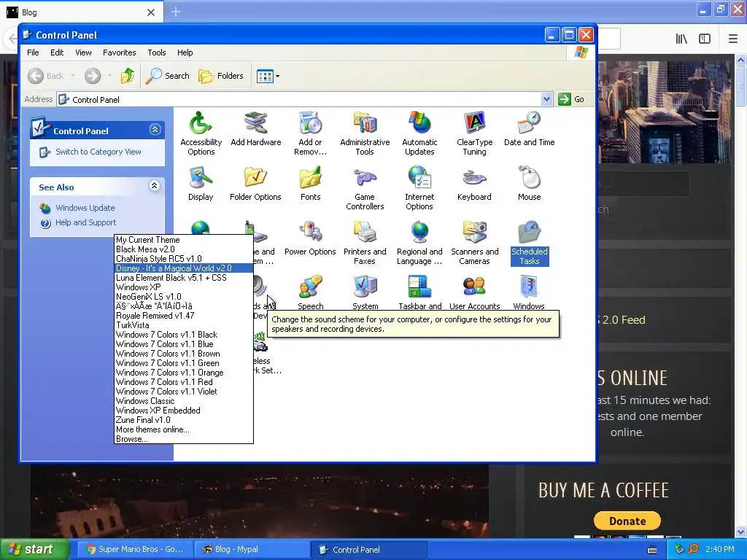
Task: Open Administrative Tools icon
Action: pyautogui.click(x=365, y=133)
